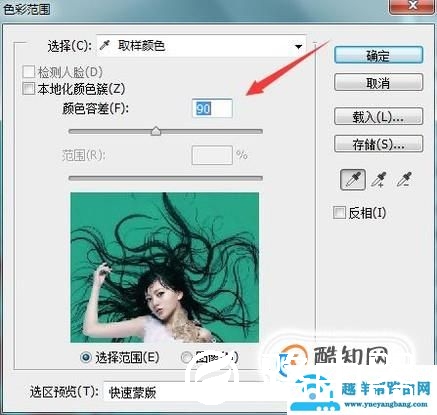Choose the Subtract from Sample eyedropper
This screenshot has width=437, height=415.
click(404, 179)
